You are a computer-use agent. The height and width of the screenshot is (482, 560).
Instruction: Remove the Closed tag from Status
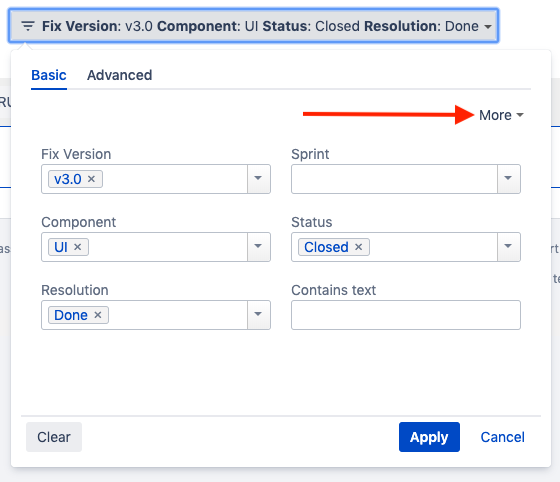click(359, 247)
